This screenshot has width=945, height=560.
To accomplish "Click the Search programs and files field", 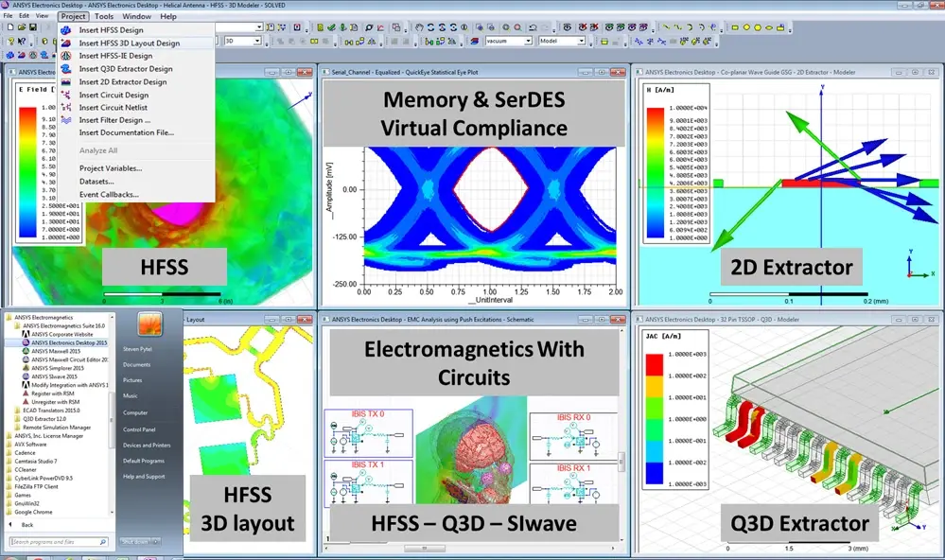I will pyautogui.click(x=59, y=542).
